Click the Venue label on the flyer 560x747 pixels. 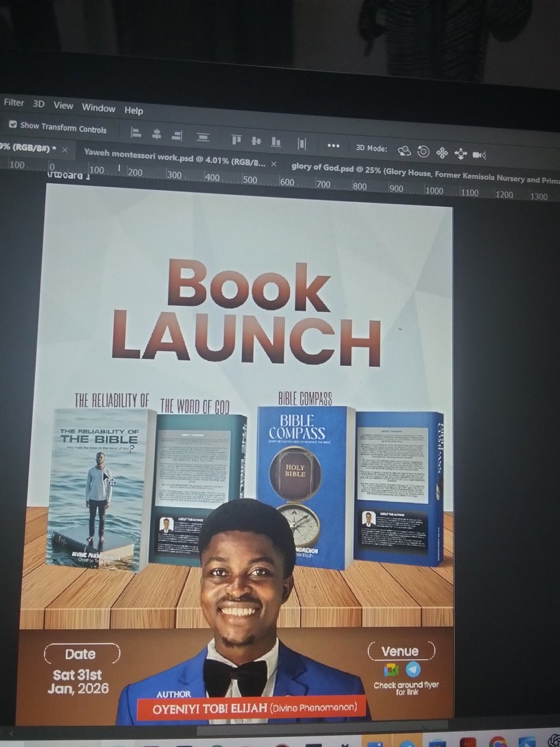[x=400, y=652]
